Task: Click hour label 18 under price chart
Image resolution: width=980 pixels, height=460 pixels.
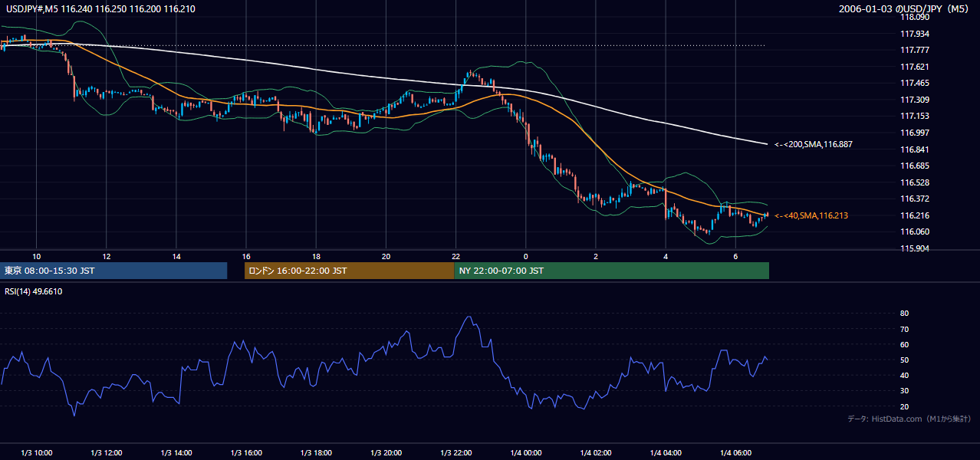Action: point(316,256)
